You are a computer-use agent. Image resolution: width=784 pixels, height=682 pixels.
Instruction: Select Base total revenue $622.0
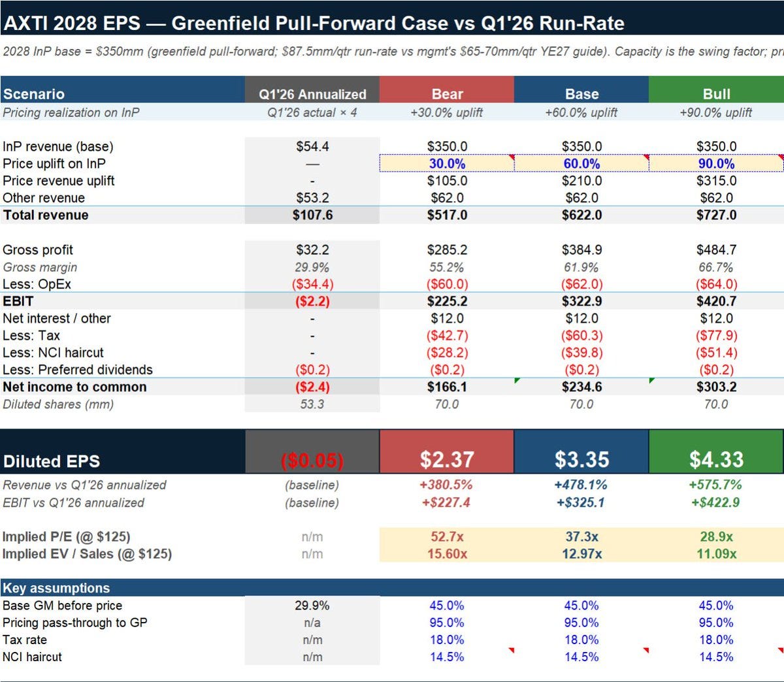click(x=581, y=215)
